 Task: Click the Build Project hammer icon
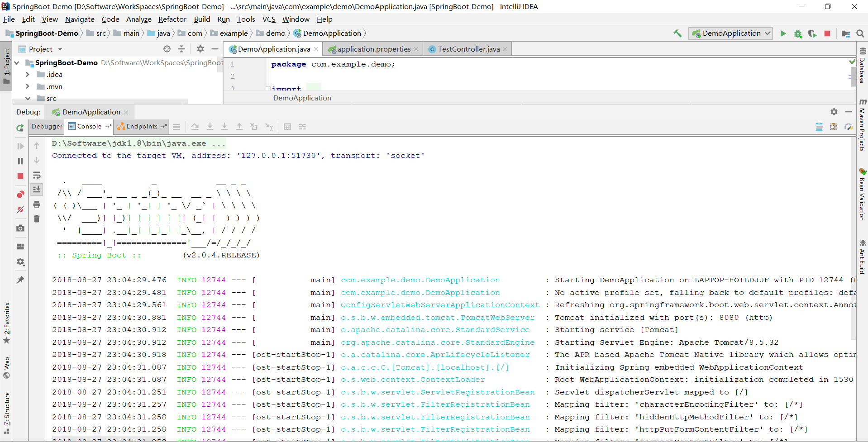coord(677,33)
